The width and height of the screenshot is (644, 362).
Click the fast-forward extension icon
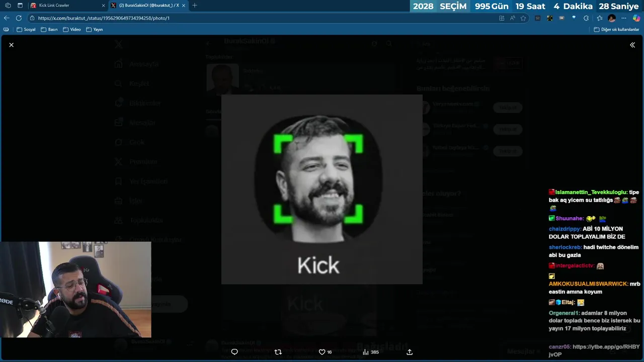561,18
